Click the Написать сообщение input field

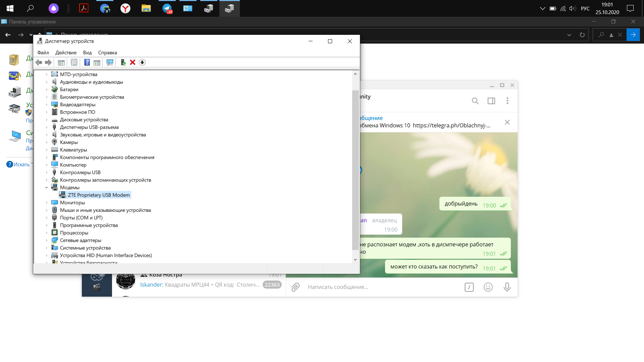pyautogui.click(x=382, y=287)
